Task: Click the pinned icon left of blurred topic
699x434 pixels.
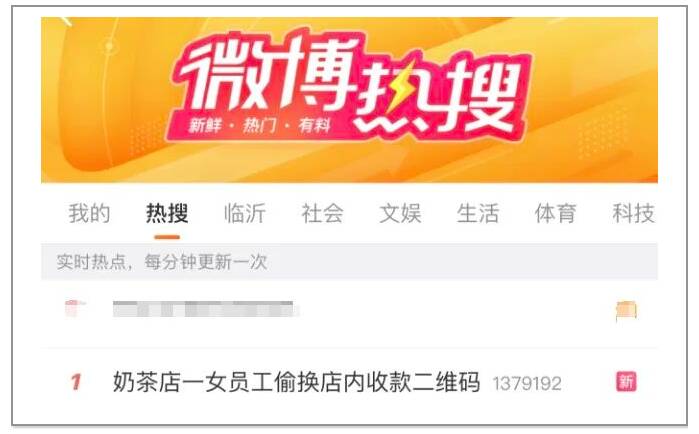Action: pyautogui.click(x=75, y=308)
